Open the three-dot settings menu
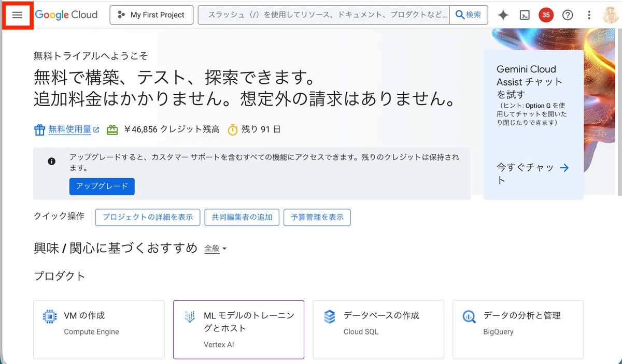The image size is (622, 364). click(589, 15)
